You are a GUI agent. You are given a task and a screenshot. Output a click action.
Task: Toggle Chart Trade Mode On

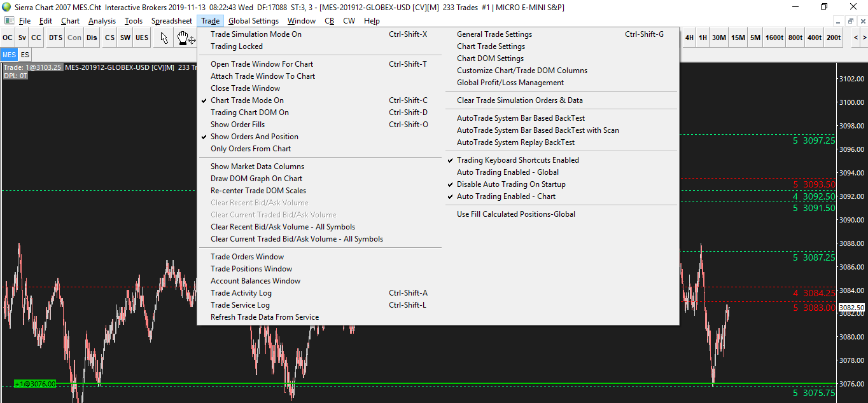tap(319, 100)
